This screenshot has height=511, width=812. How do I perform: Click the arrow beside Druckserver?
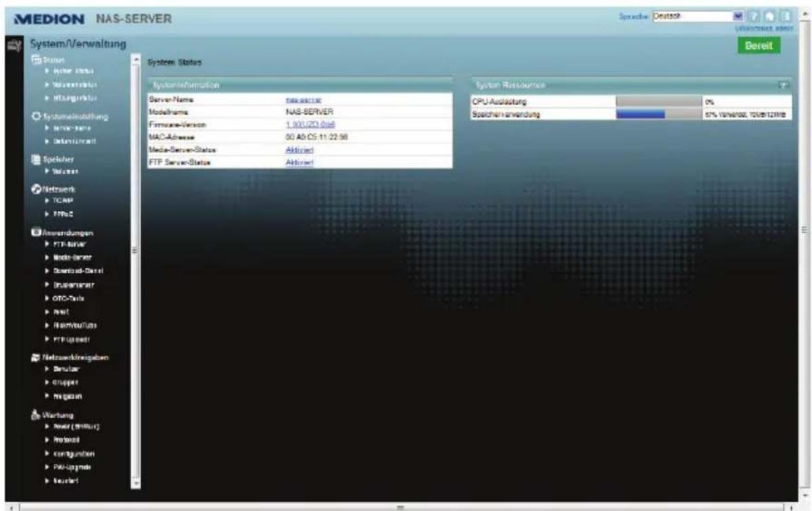click(x=47, y=285)
